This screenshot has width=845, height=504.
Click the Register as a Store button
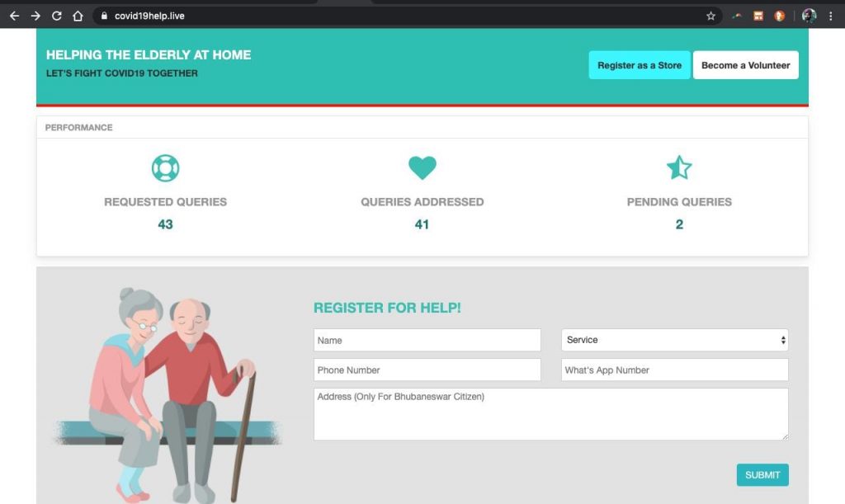point(640,65)
